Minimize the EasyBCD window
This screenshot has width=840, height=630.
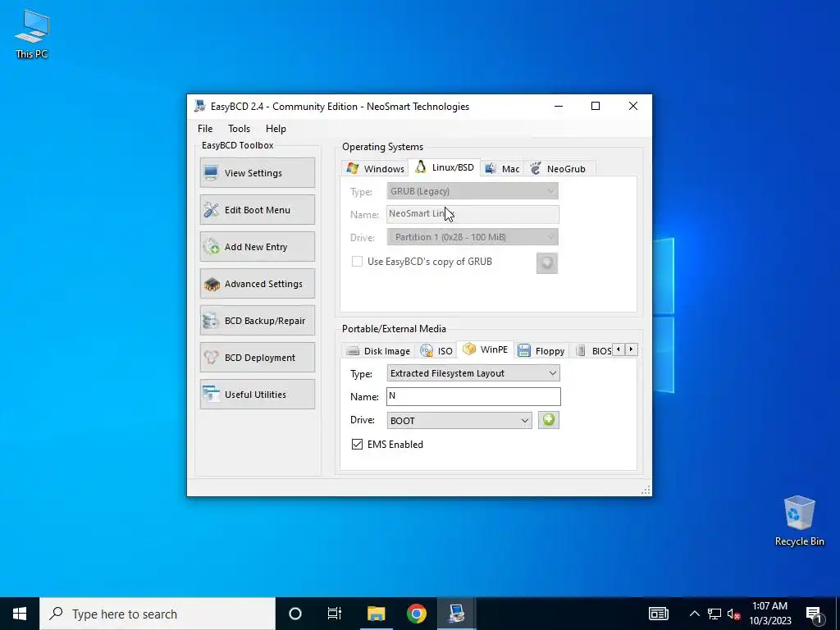tap(558, 106)
